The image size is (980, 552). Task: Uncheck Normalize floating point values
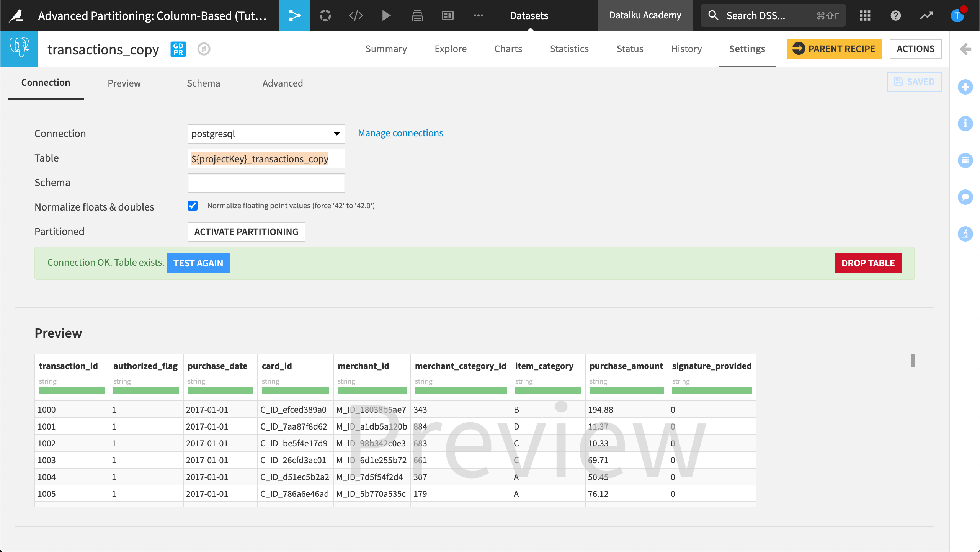(193, 206)
